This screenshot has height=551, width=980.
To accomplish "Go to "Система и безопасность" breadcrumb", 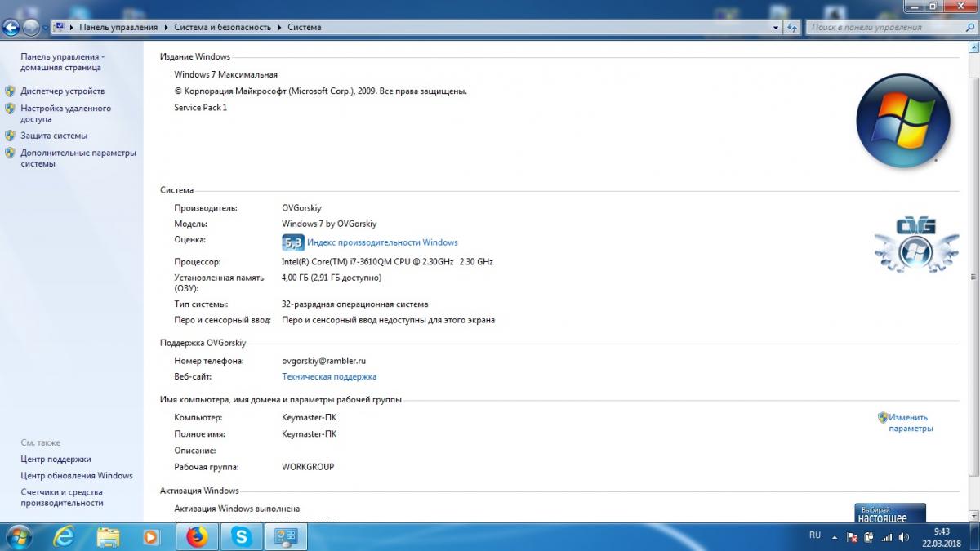I will click(x=222, y=27).
